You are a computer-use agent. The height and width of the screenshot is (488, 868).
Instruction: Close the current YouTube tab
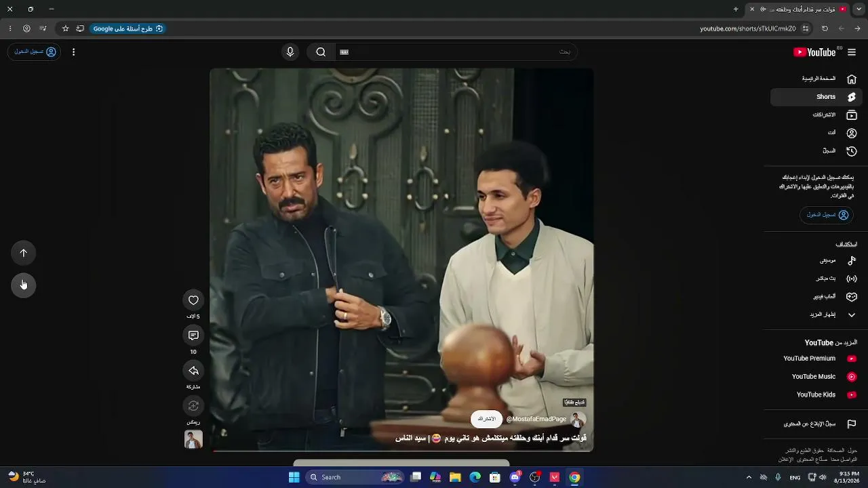pos(752,9)
